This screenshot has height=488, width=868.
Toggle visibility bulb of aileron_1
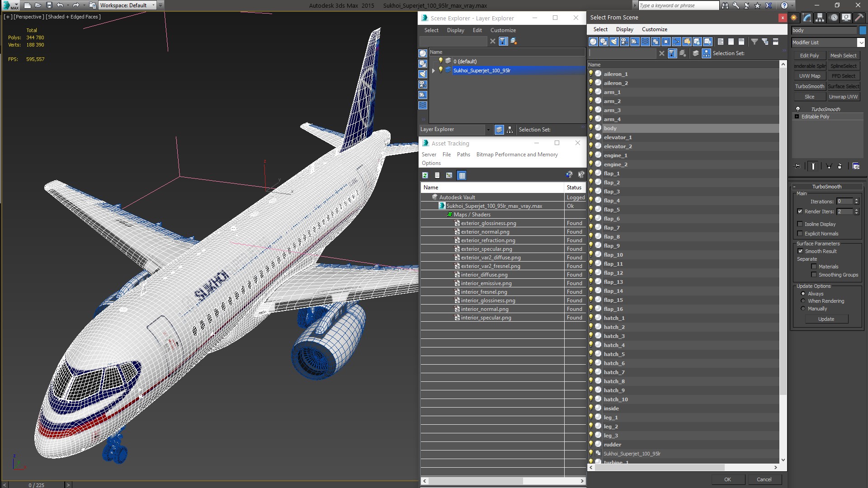pos(591,74)
